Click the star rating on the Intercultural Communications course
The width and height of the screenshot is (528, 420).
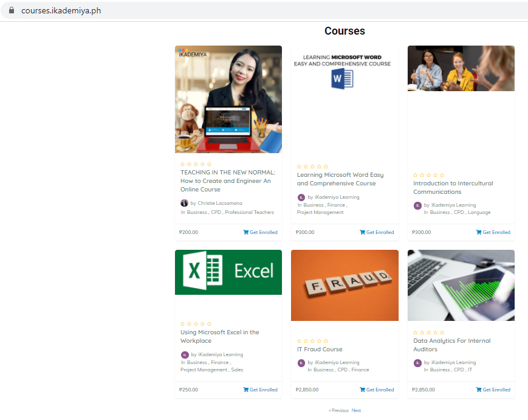point(429,175)
